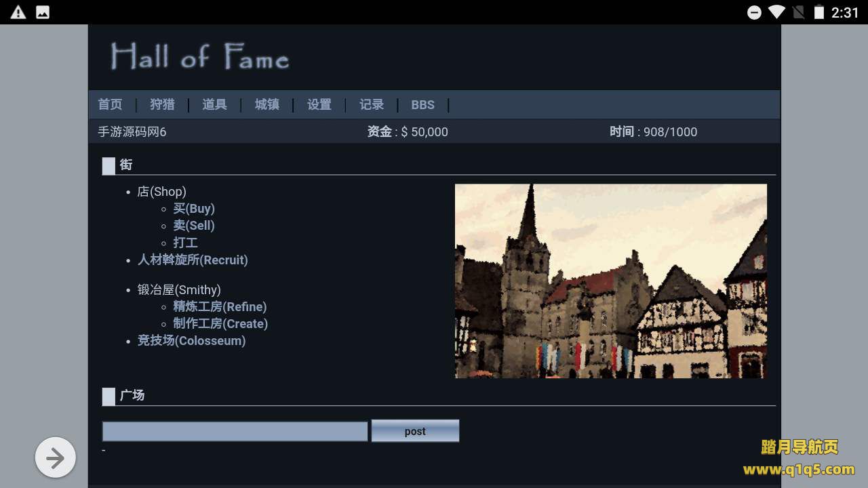Visit the 人材斡旋所(Recruit) link

coord(193,260)
